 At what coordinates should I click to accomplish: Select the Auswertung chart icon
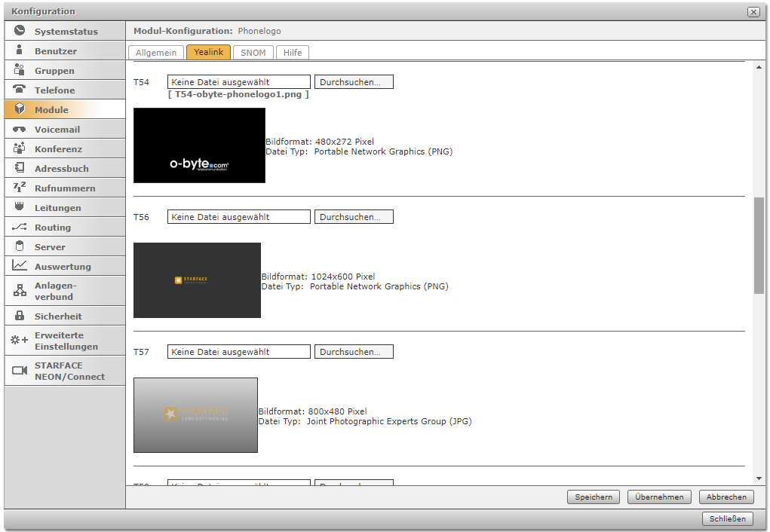click(20, 266)
